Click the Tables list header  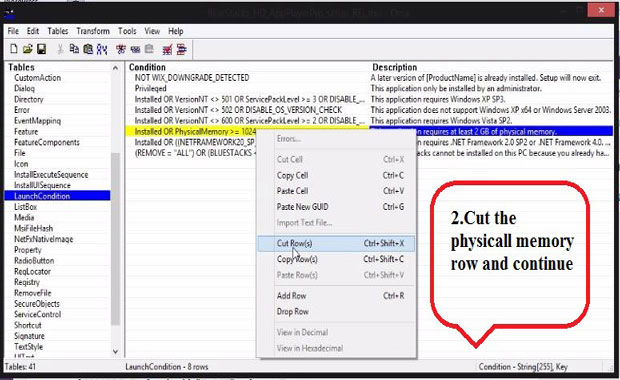(21, 67)
